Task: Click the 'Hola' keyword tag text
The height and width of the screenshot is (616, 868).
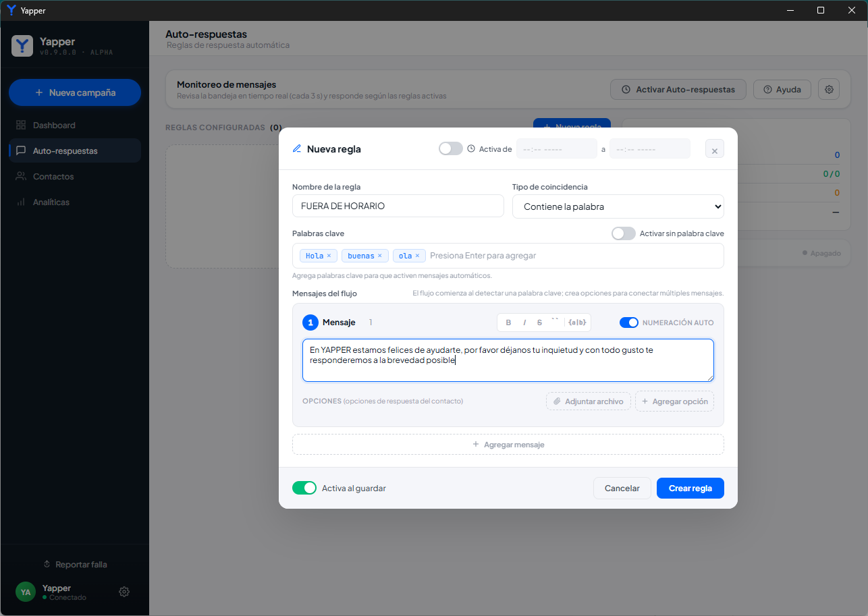Action: pos(315,256)
